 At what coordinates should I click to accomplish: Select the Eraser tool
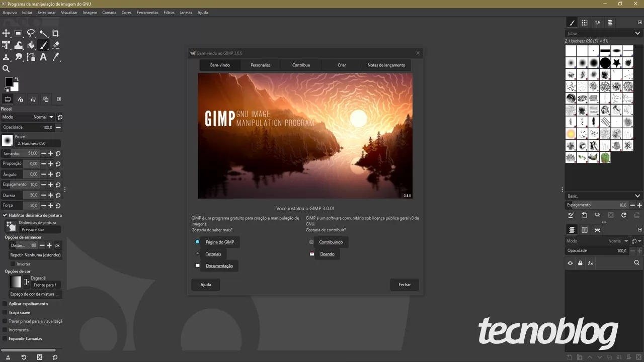coord(56,45)
